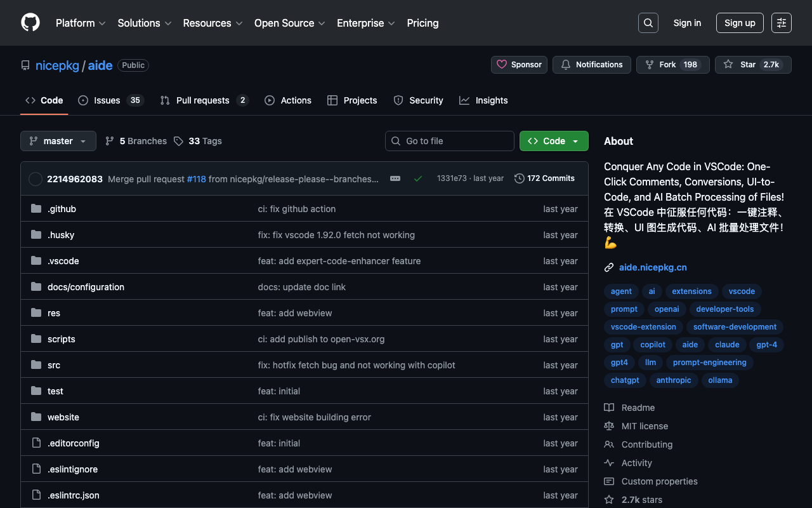Click the search magnifier icon in header
This screenshot has width=812, height=508.
coord(648,23)
